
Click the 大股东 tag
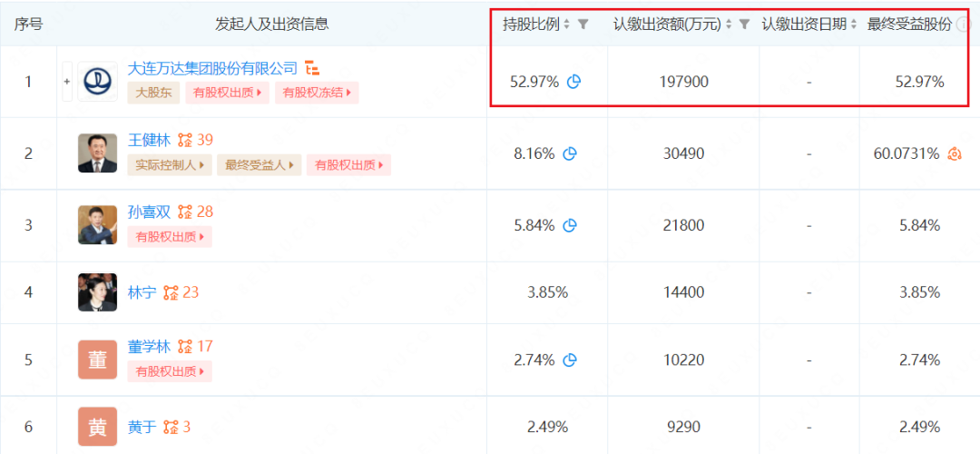pyautogui.click(x=153, y=94)
